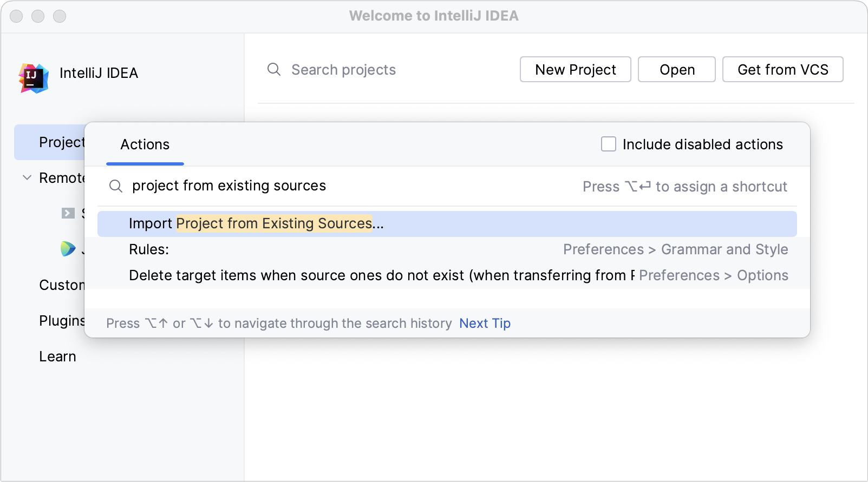Click the Next Tip link
Image resolution: width=868 pixels, height=482 pixels.
pyautogui.click(x=485, y=323)
